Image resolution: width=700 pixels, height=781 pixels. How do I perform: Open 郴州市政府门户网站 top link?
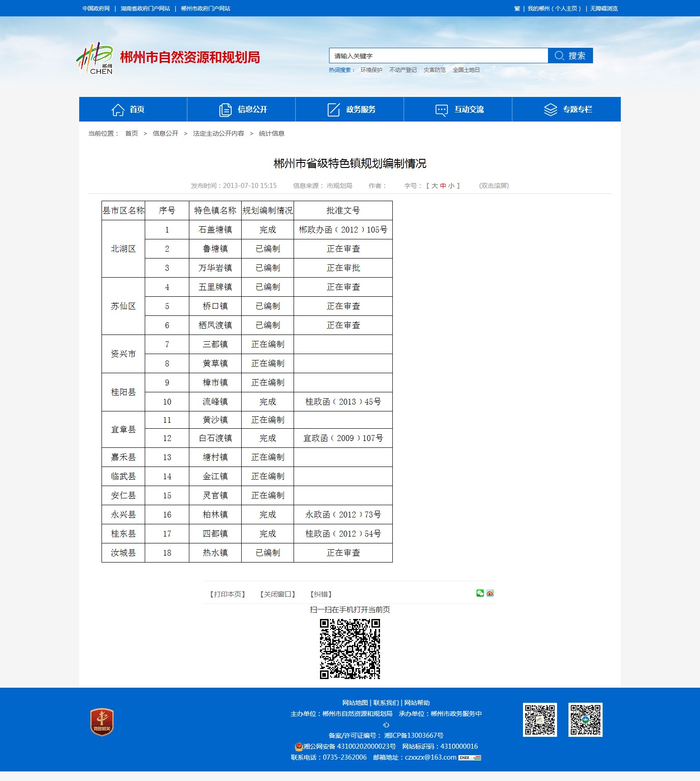pyautogui.click(x=205, y=9)
